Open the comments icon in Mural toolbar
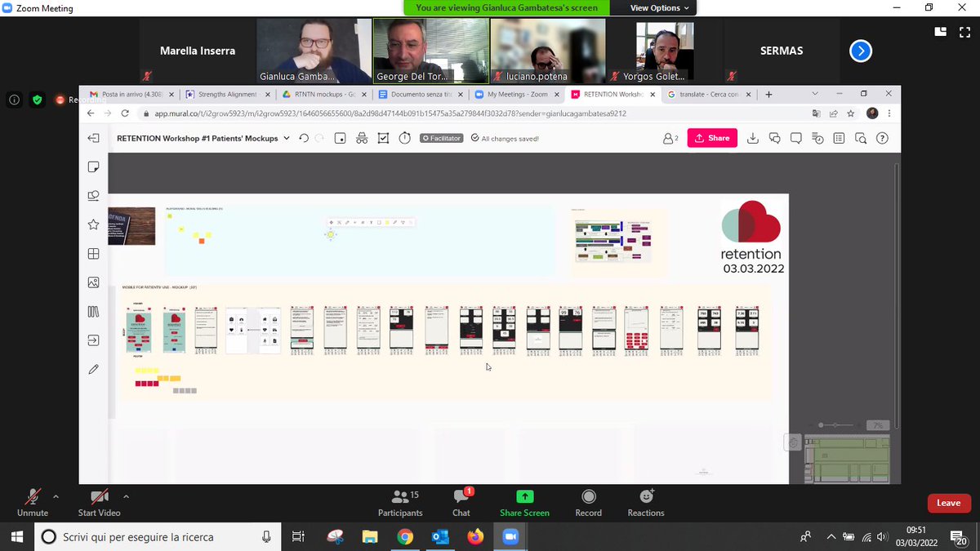Image resolution: width=980 pixels, height=551 pixels. point(796,138)
